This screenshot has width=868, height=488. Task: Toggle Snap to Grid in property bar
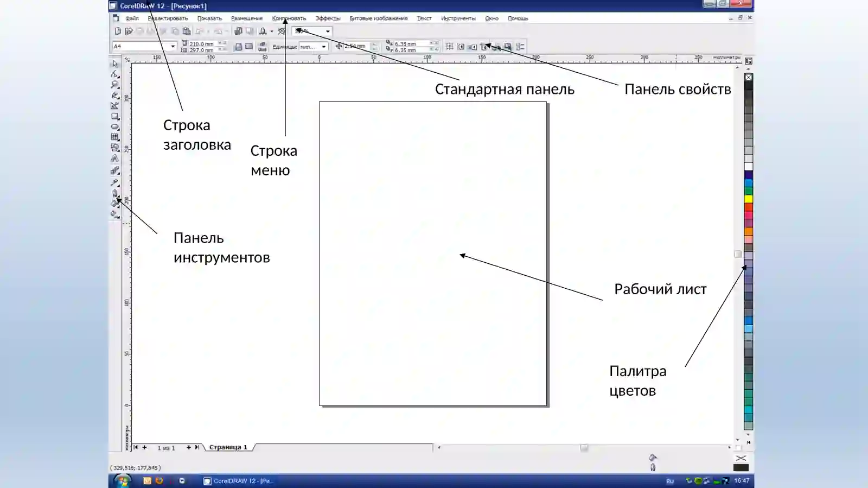pyautogui.click(x=449, y=47)
